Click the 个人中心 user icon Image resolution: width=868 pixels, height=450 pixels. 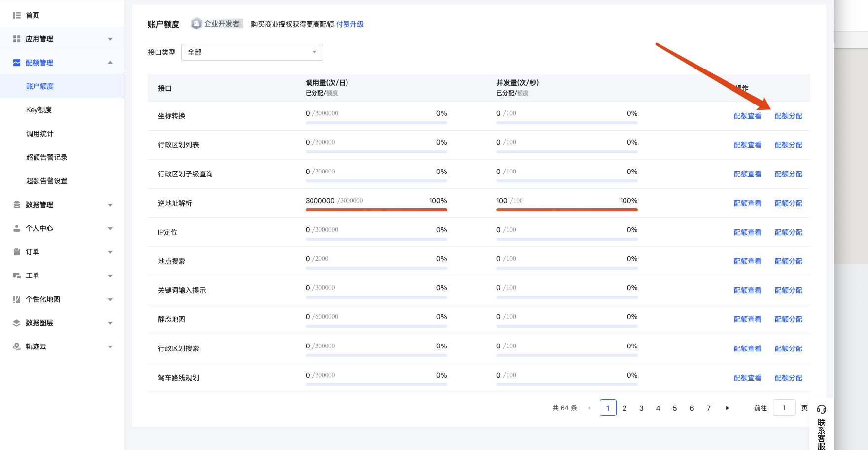(x=17, y=228)
